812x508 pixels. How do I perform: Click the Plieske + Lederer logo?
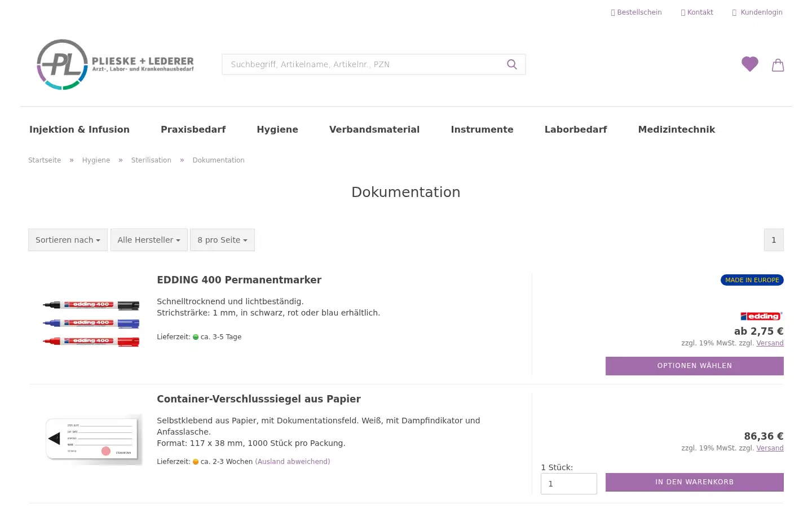115,64
